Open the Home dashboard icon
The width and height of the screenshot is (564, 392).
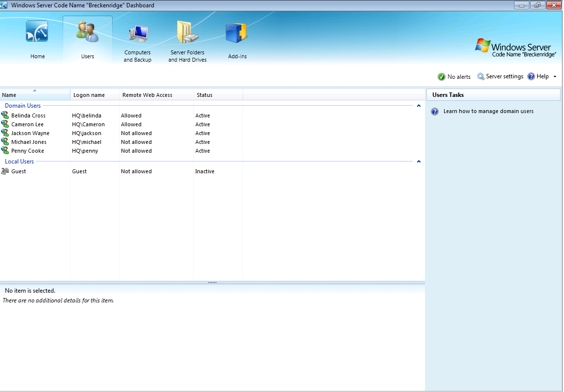click(37, 32)
